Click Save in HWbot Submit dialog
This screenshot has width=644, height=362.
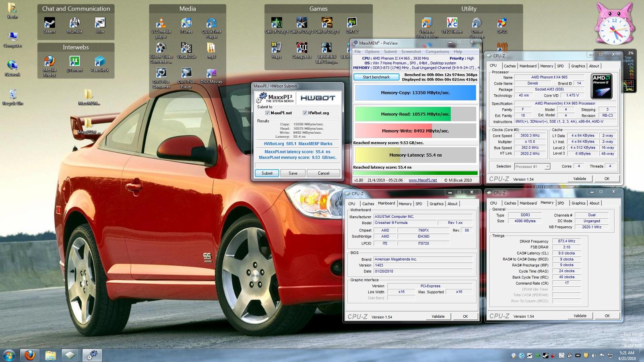pos(293,173)
